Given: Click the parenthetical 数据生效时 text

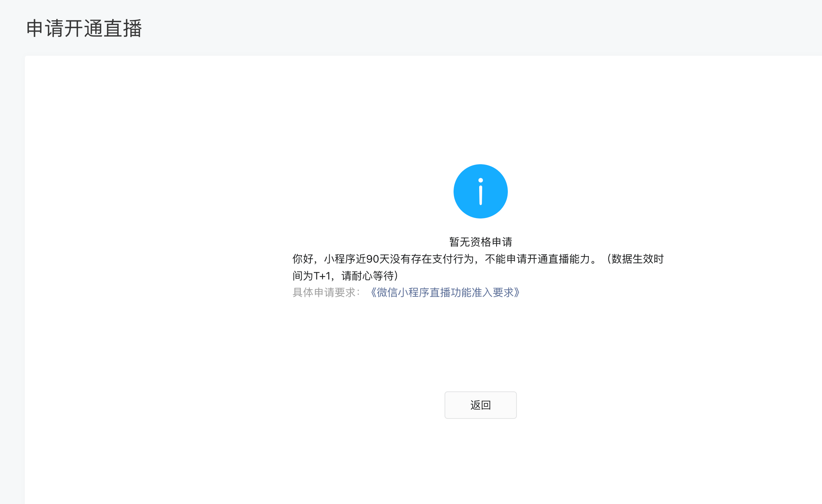Looking at the screenshot, I should click(x=637, y=259).
